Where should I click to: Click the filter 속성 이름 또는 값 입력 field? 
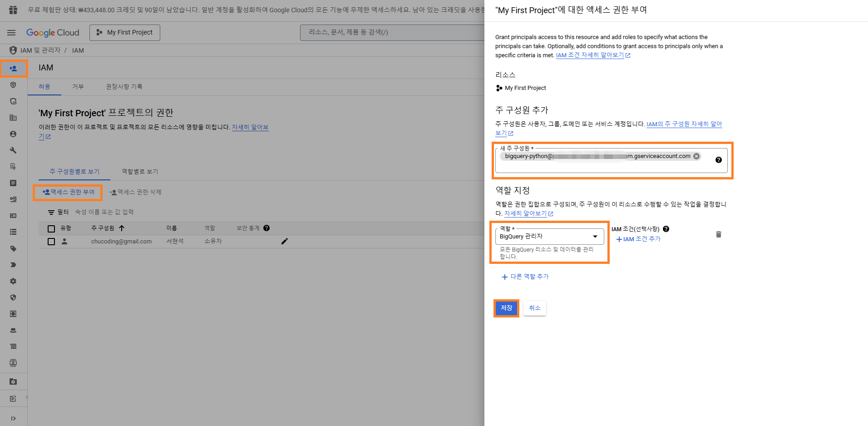coord(104,212)
